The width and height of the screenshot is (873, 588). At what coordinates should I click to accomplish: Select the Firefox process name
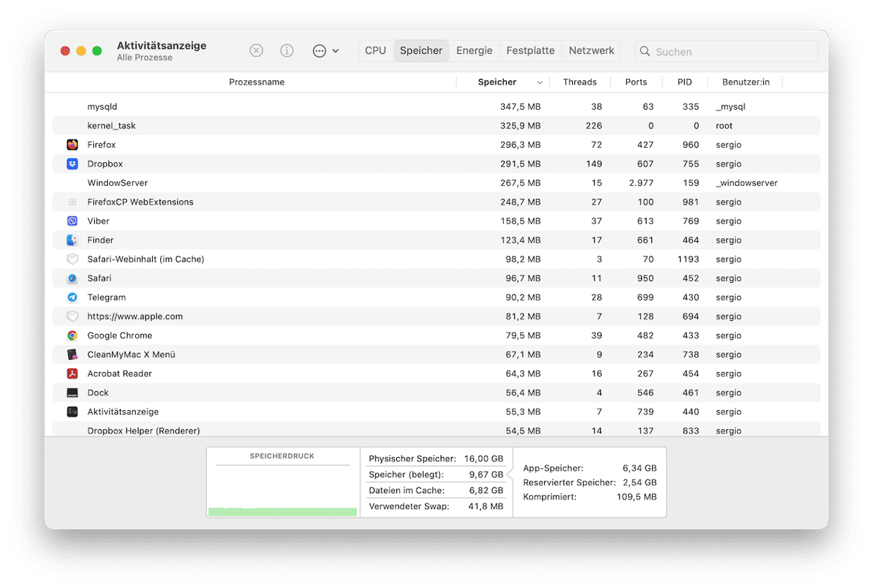(102, 144)
